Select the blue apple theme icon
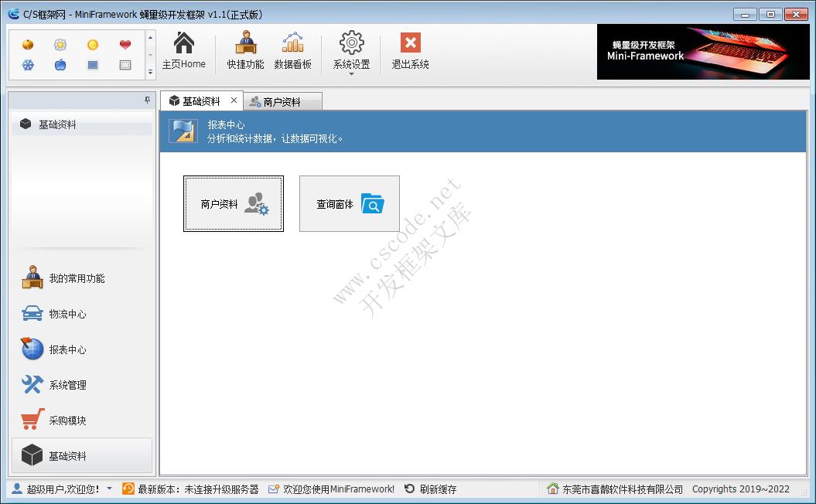816x504 pixels. point(60,65)
